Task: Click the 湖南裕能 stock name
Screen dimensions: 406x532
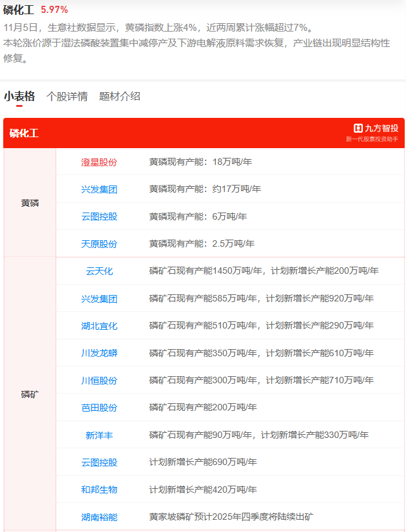Action: coord(99,517)
